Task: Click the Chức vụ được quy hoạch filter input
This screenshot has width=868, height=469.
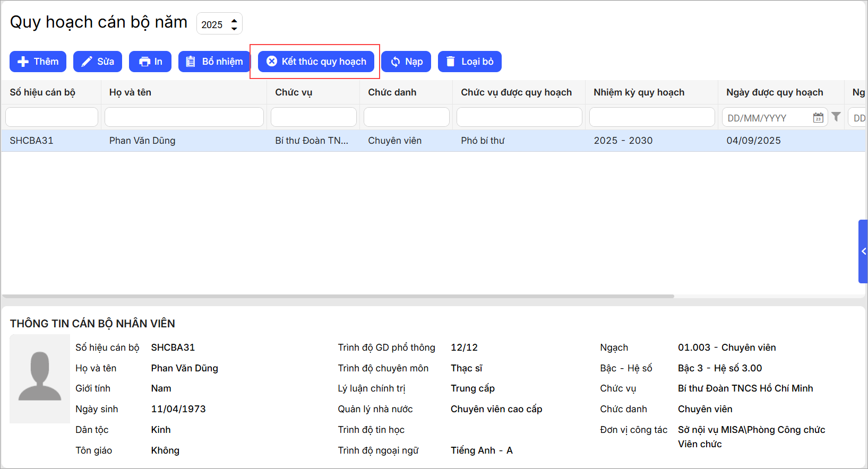Action: 519,117
